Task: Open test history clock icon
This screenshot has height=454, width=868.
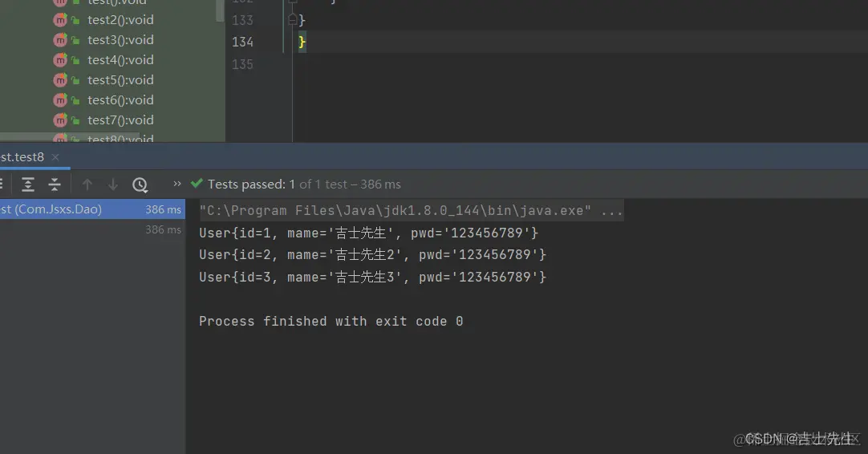Action: coord(140,184)
